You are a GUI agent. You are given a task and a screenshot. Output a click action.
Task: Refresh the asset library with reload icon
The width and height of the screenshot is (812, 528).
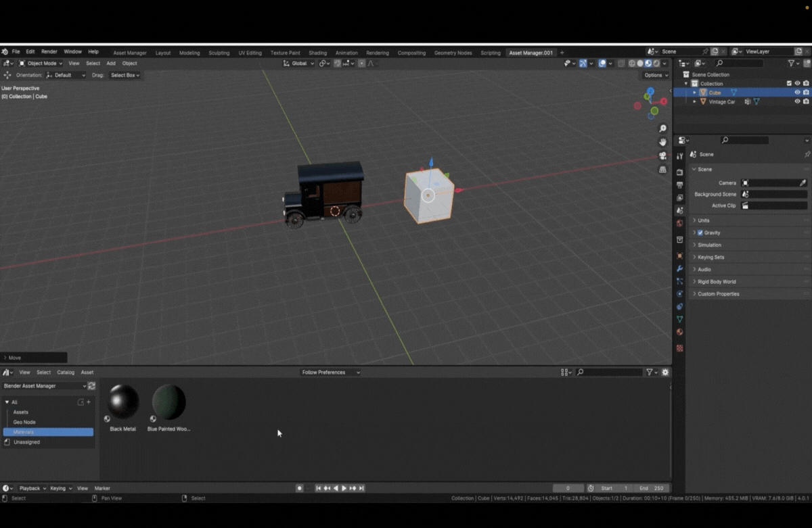(x=91, y=386)
